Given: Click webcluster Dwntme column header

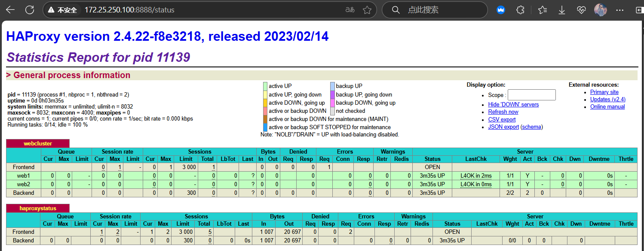Looking at the screenshot, I should 599,159.
